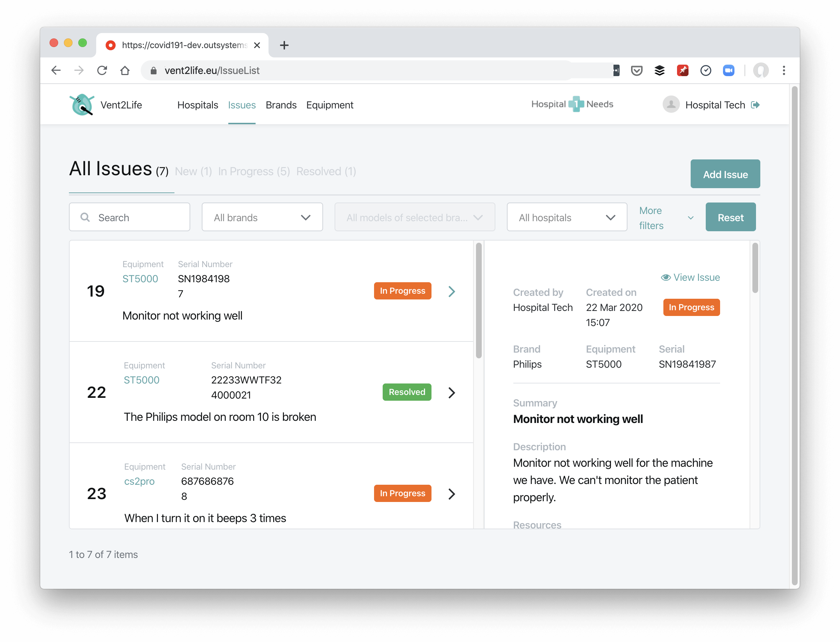The height and width of the screenshot is (642, 840).
Task: Click the logout icon beside Hospital Tech
Action: tap(755, 105)
